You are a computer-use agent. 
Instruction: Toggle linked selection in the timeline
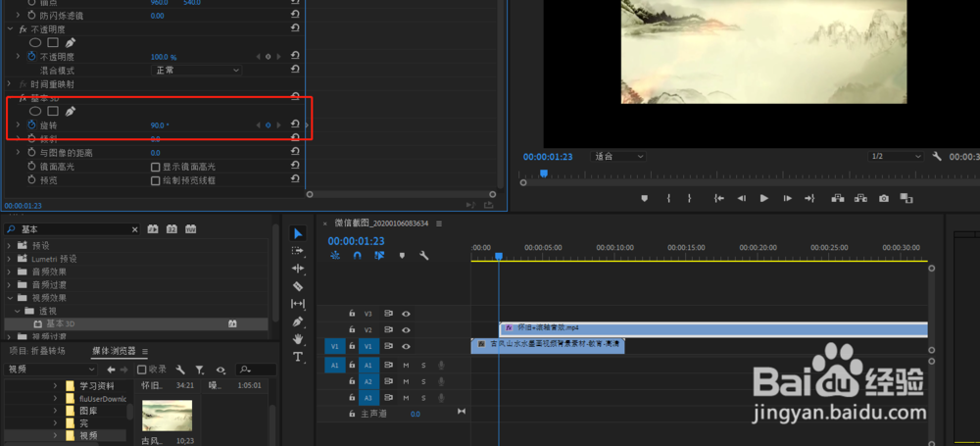(378, 255)
